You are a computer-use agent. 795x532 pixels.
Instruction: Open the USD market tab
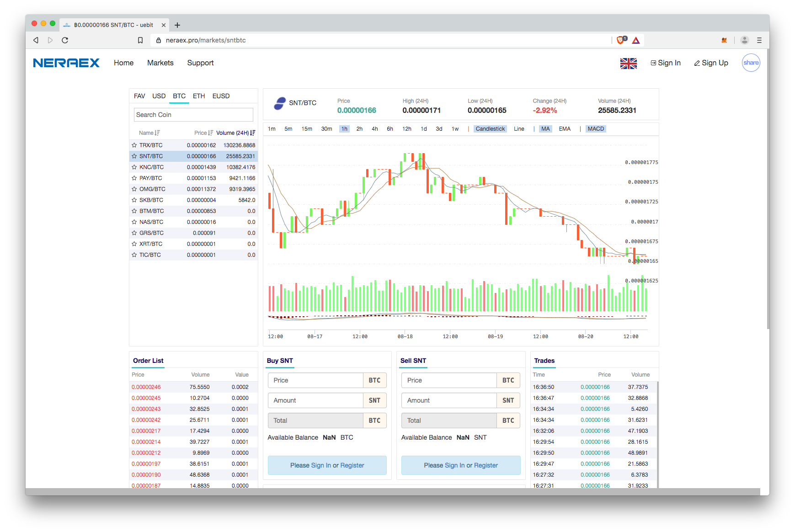pyautogui.click(x=159, y=96)
